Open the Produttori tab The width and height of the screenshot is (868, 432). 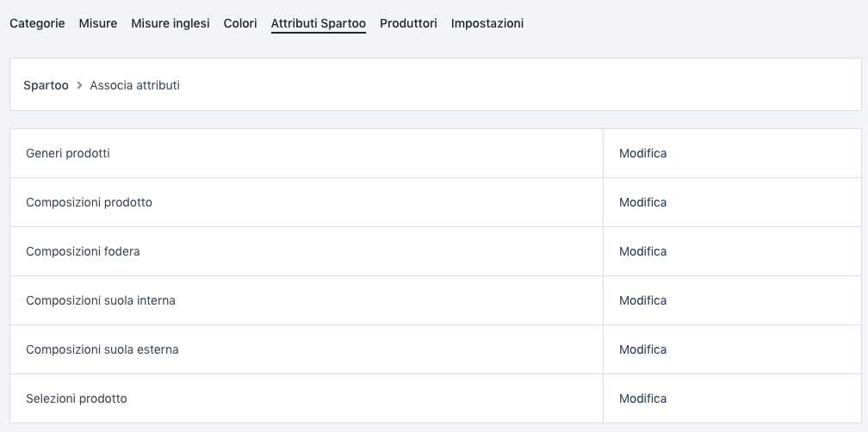[x=408, y=23]
